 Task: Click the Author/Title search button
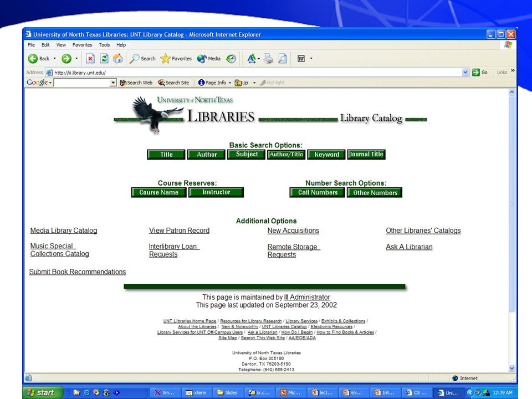(x=287, y=155)
